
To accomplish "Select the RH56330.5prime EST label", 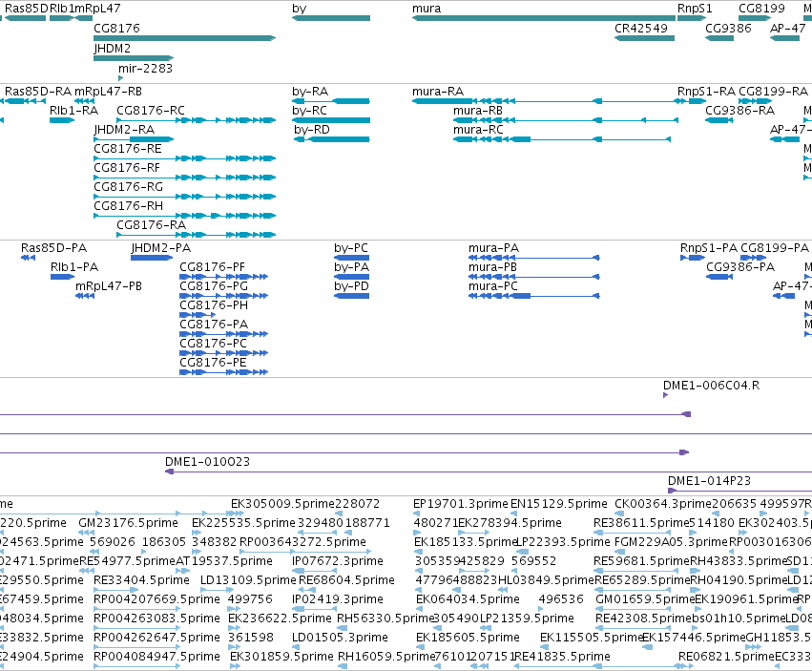I will pos(385,619).
